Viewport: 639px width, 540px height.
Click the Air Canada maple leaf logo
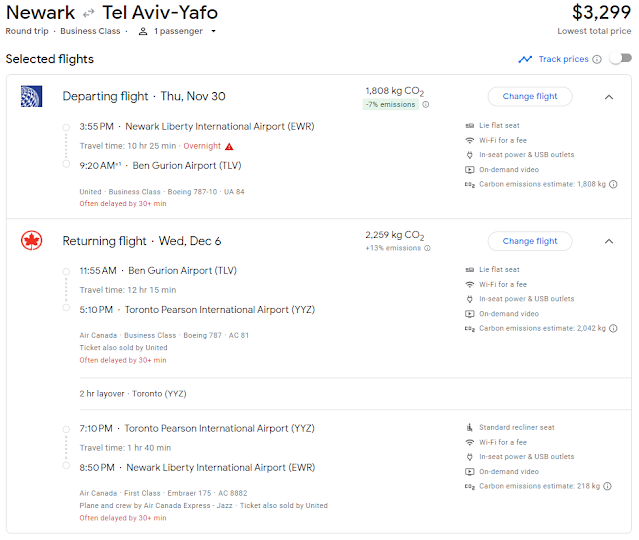(x=31, y=240)
